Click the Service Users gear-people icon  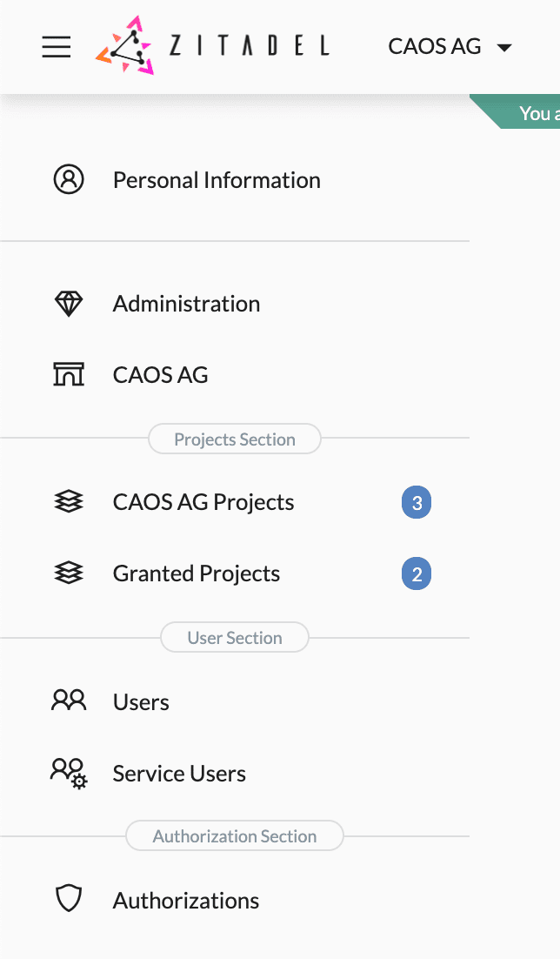point(69,773)
